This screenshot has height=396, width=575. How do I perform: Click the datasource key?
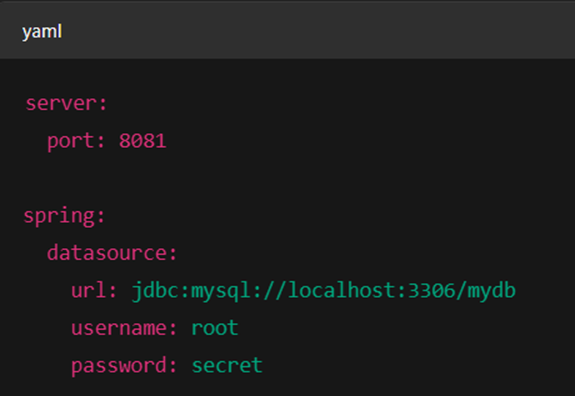point(107,253)
